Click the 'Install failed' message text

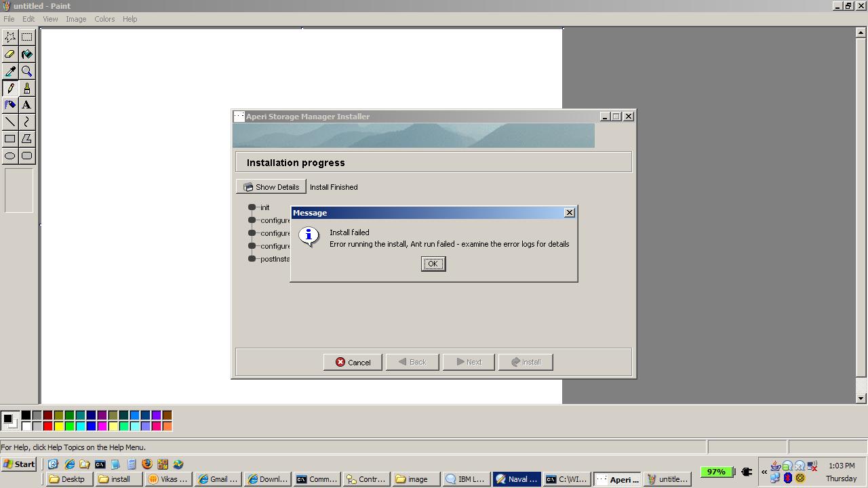coord(349,232)
